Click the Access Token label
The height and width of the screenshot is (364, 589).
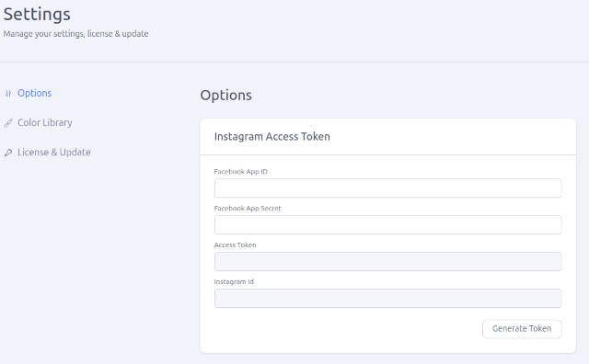coord(236,245)
